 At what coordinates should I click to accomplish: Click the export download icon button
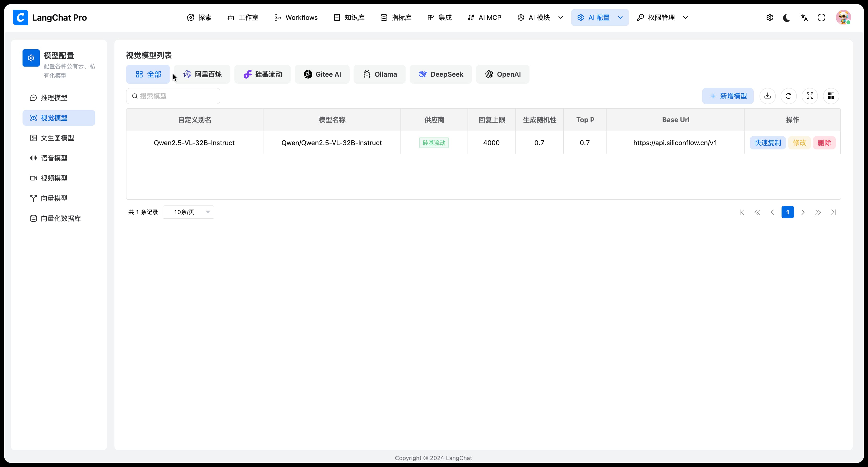point(768,96)
